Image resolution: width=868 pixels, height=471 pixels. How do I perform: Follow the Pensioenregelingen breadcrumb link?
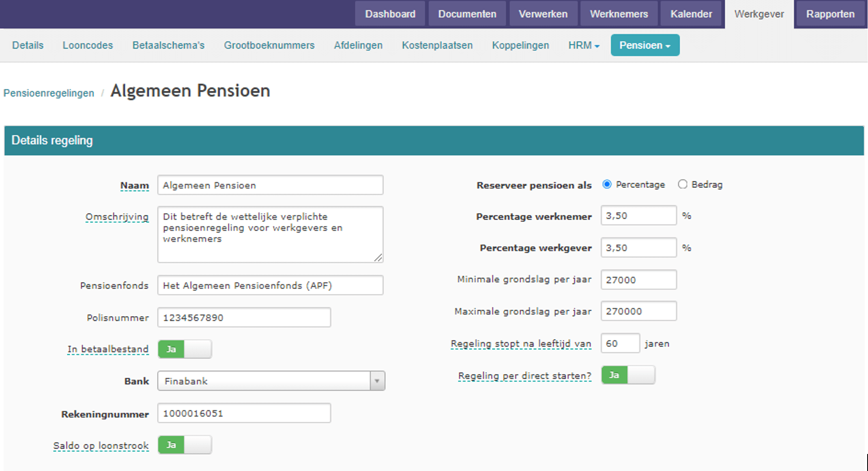(49, 93)
